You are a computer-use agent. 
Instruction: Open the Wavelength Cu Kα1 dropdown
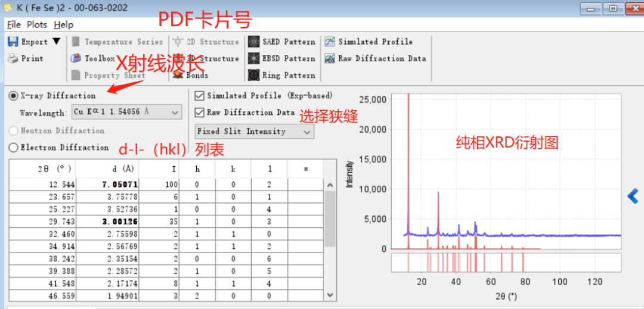[126, 112]
